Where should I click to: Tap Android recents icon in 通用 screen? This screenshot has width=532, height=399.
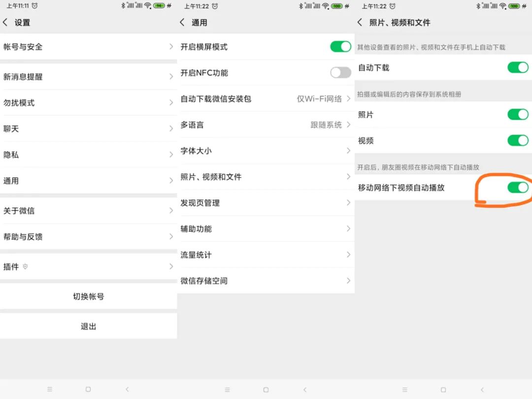[227, 390]
